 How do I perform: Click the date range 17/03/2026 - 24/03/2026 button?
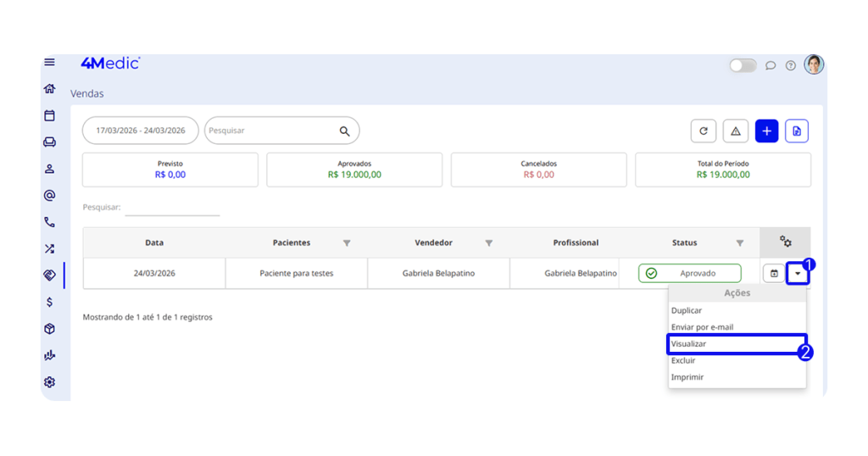pos(140,131)
